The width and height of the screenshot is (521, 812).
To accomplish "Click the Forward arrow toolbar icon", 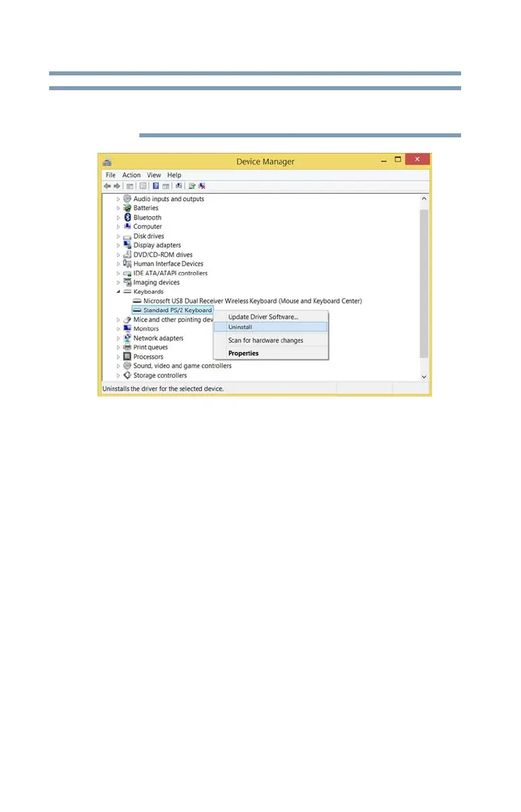I will tap(116, 186).
